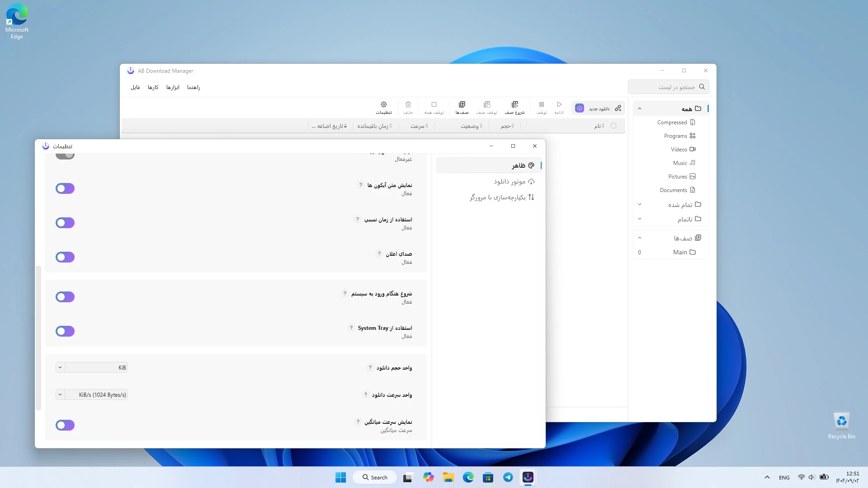Open the Tools menu (ابزارها)
The width and height of the screenshot is (868, 488).
173,87
